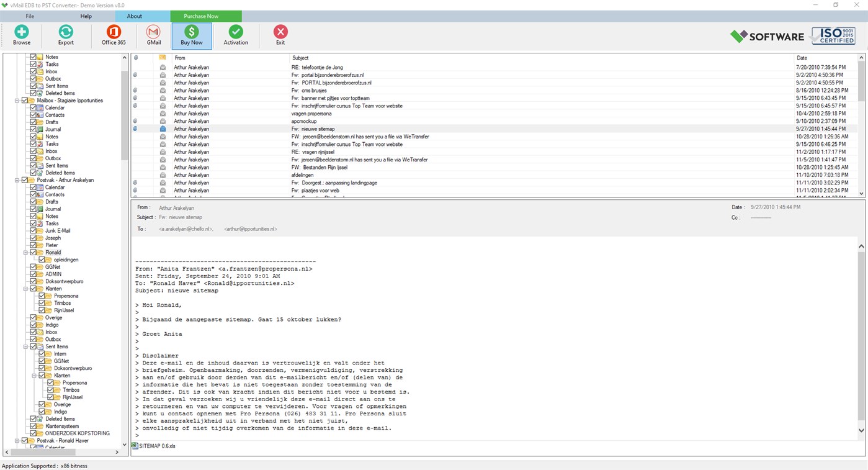Select the Buy Now dollar icon
Viewport: 868px width, 470px height.
pyautogui.click(x=191, y=35)
